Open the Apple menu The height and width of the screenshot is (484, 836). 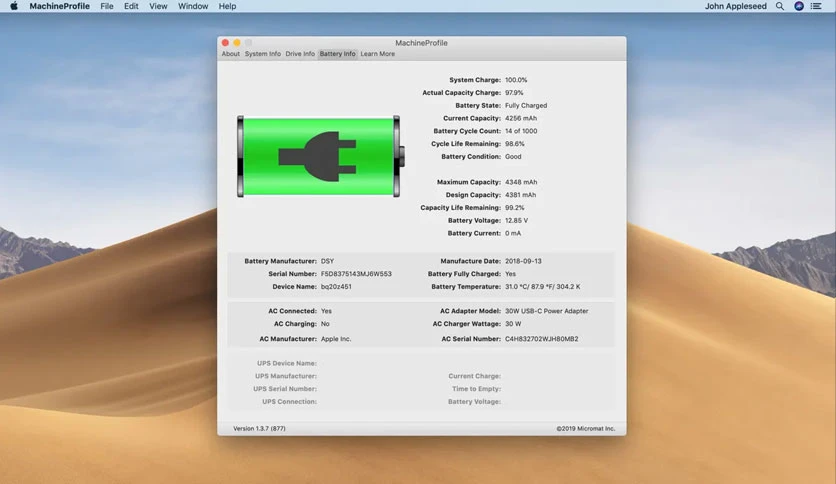14,6
